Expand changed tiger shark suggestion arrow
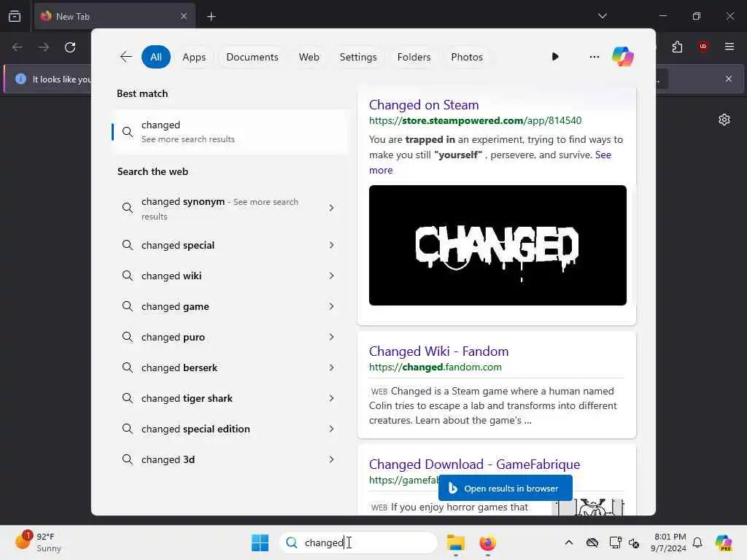 click(x=332, y=398)
